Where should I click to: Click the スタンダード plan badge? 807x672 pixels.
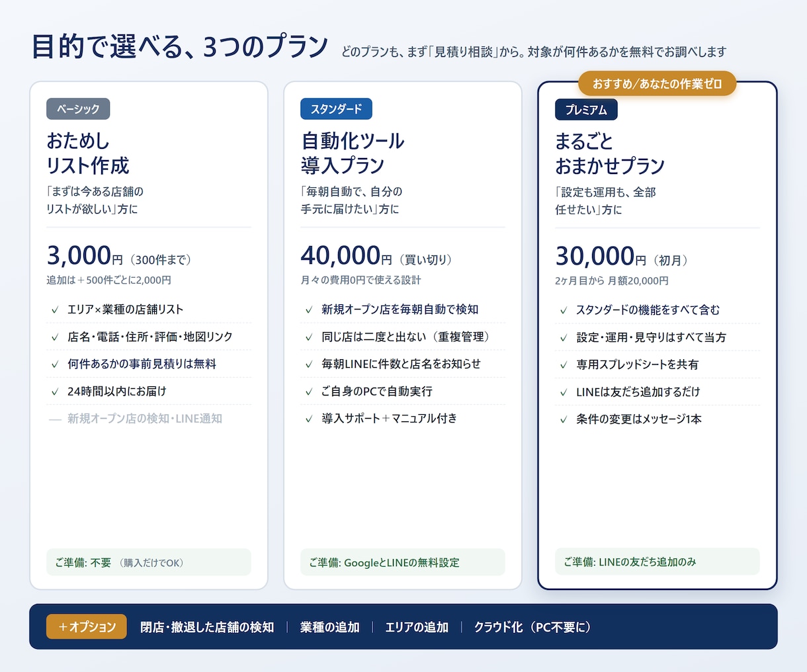336,108
